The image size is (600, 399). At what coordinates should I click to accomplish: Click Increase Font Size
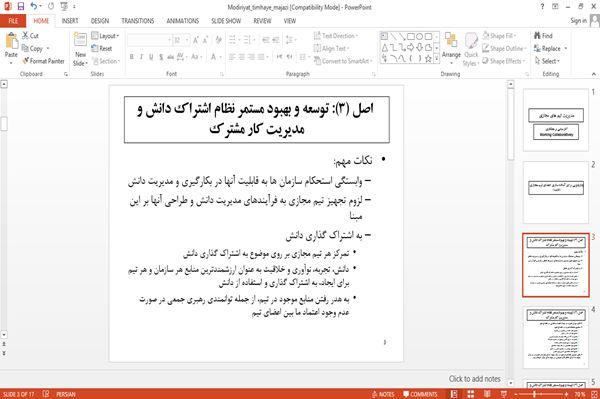196,40
